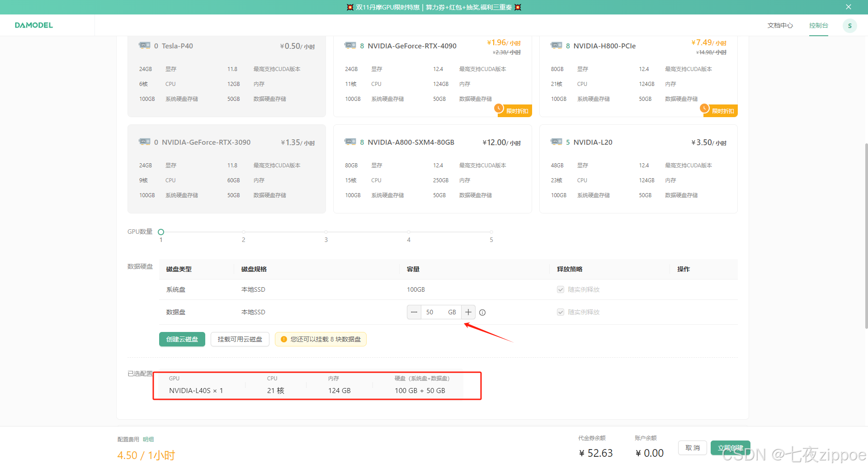Click warning icon in data disk mount notice

284,339
